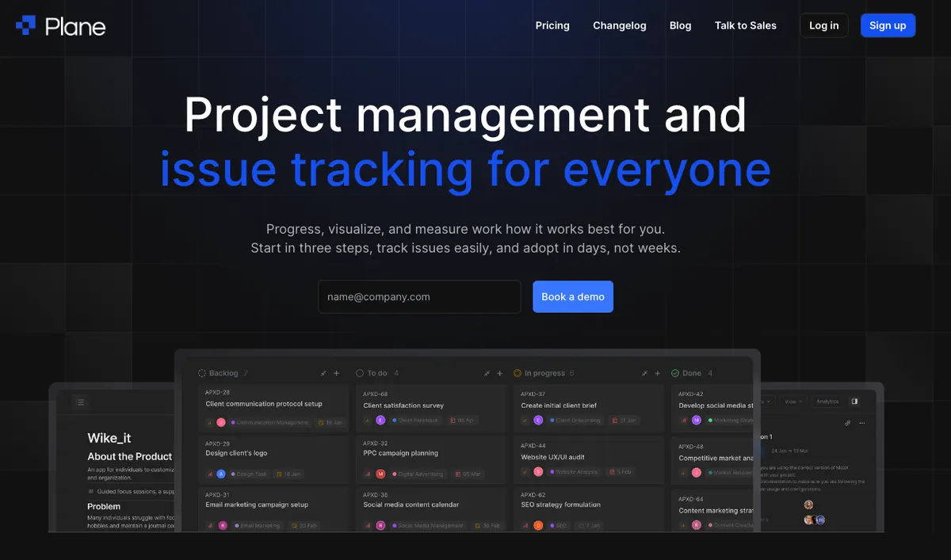The image size is (951, 560).
Task: Add a new issue in the To do column
Action: pyautogui.click(x=499, y=373)
